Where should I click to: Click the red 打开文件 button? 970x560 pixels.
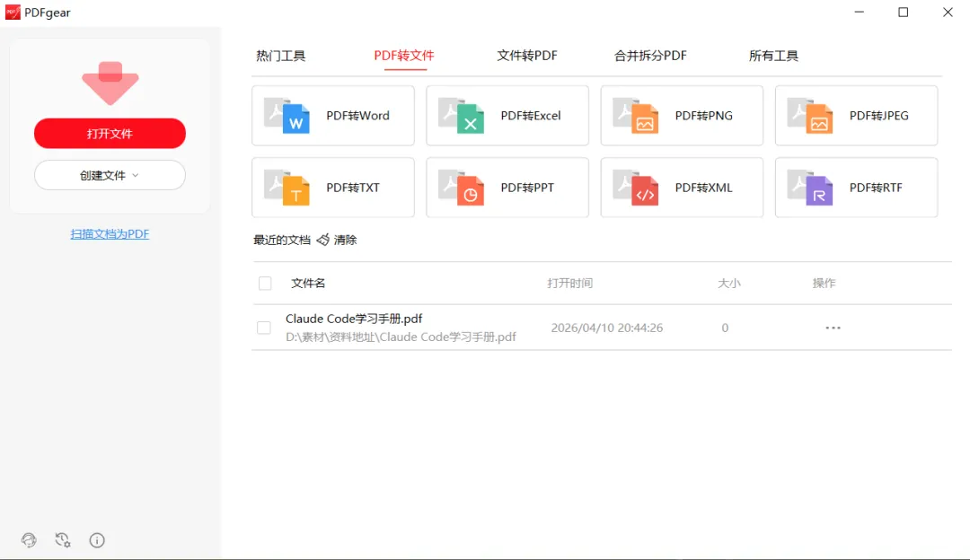[x=110, y=134]
